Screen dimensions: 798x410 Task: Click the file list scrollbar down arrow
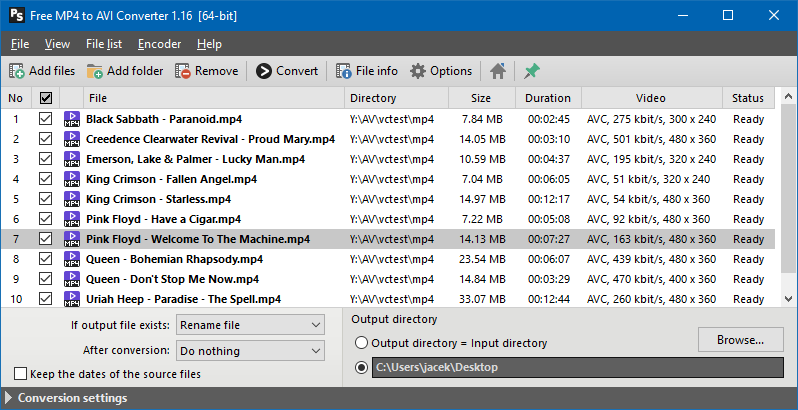[788, 299]
